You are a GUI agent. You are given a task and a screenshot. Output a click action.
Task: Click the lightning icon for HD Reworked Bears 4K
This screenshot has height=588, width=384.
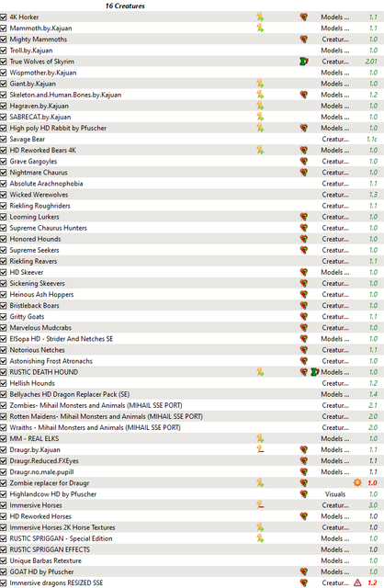[x=260, y=150]
